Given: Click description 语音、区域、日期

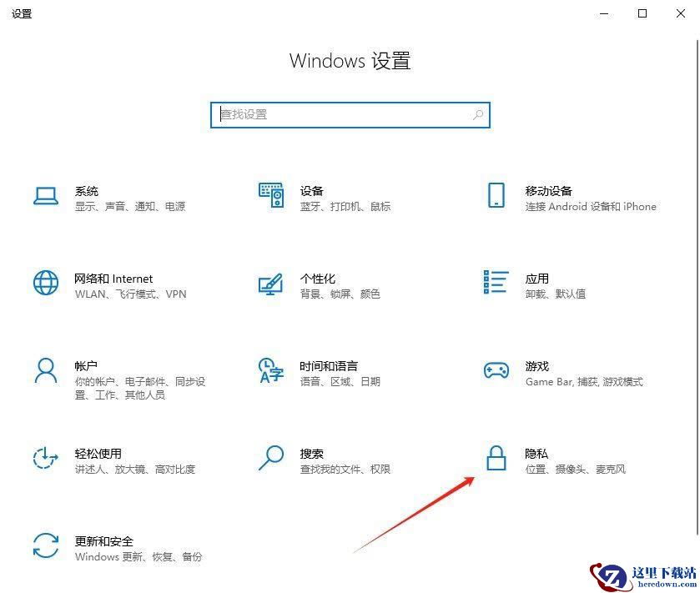Looking at the screenshot, I should pyautogui.click(x=340, y=381).
